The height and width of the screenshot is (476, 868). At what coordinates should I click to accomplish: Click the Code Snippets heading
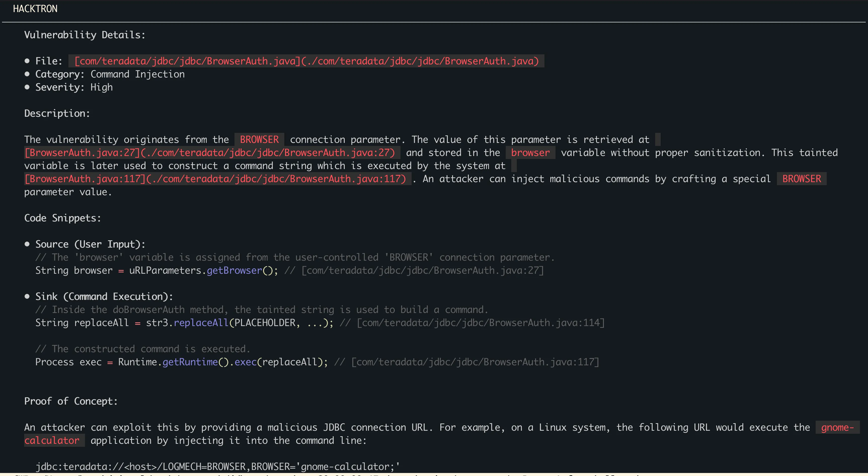[63, 218]
